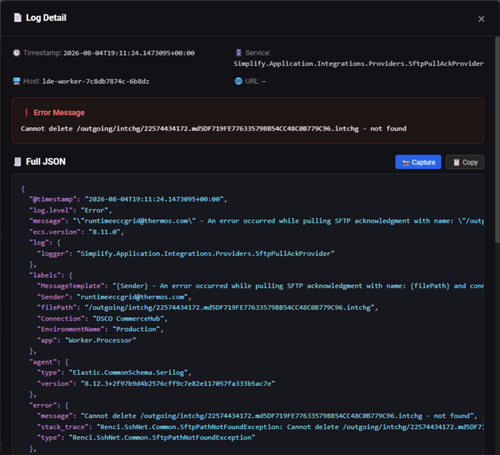The width and height of the screenshot is (500, 455).
Task: Click the "ecs.version": "8.11.0" line
Action: [76, 232]
